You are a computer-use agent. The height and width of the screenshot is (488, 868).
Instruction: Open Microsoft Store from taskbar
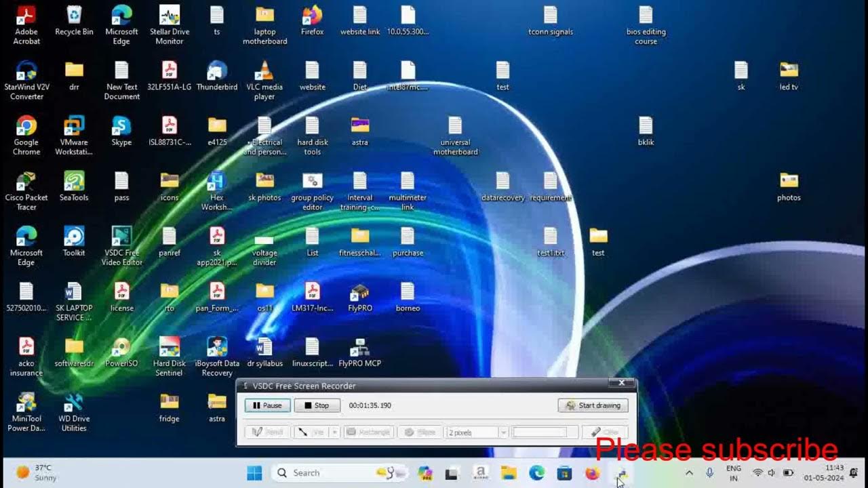click(x=564, y=473)
